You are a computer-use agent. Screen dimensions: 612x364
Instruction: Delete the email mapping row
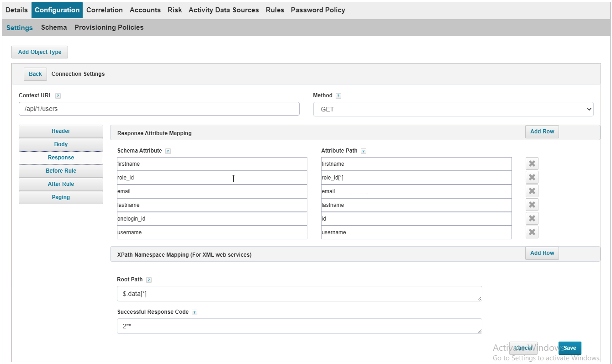(532, 191)
